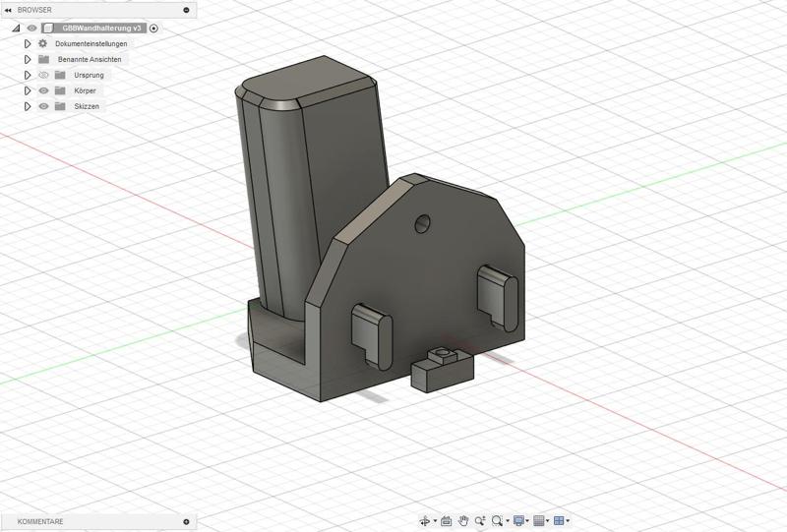Click the Benannte Ansichten folder icon
This screenshot has width=787, height=532.
click(43, 59)
